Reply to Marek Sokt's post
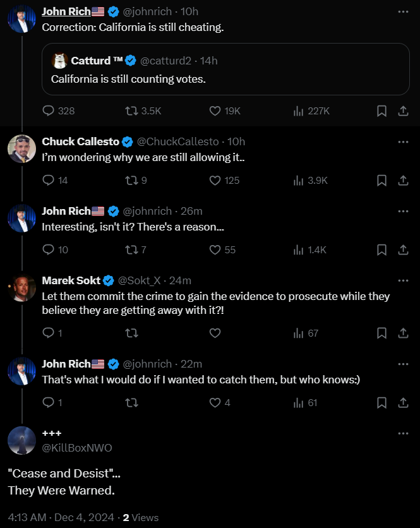This screenshot has height=528, width=420. tap(49, 333)
